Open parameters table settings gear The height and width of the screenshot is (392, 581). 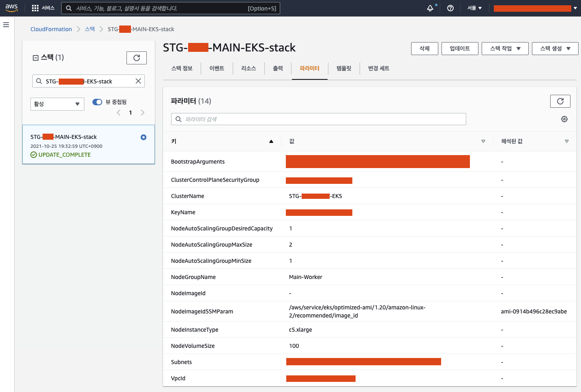pos(564,119)
